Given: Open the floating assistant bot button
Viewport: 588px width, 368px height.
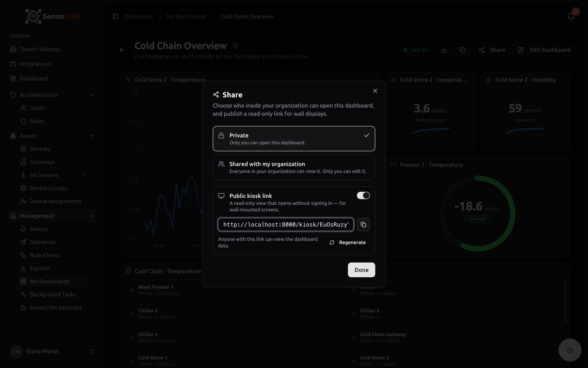Looking at the screenshot, I should [570, 350].
